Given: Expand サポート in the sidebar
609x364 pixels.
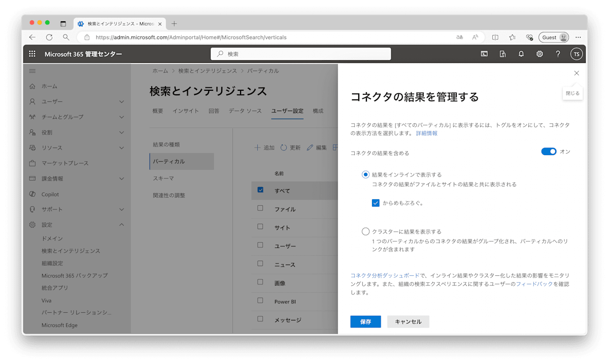Looking at the screenshot, I should coord(121,209).
